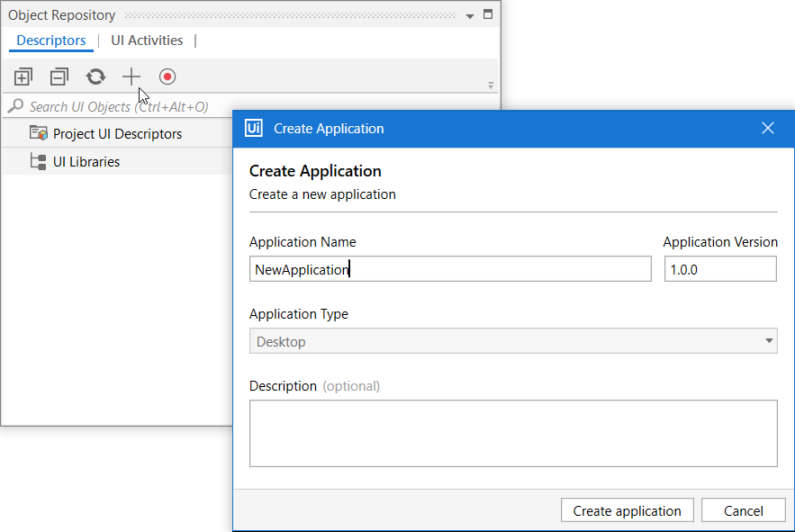Click the Project UI Descriptors folder icon
The image size is (795, 532).
tap(38, 133)
